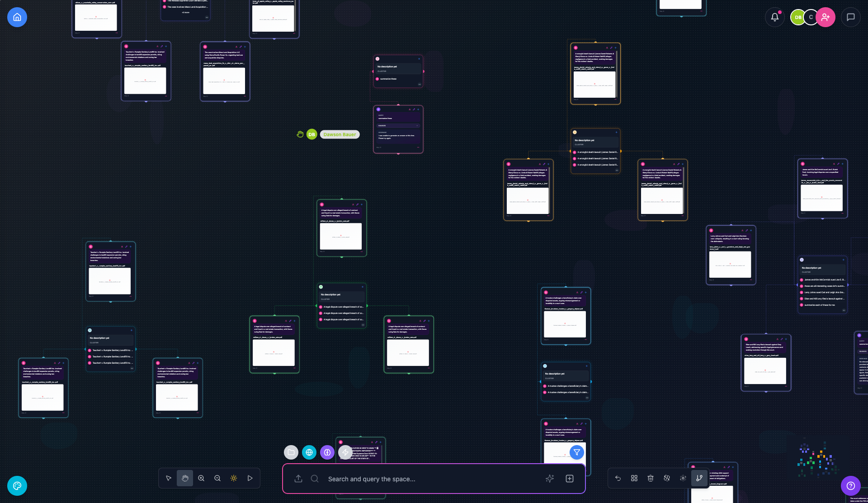Open the document thumbnail in Larry Johns card

tap(730, 265)
